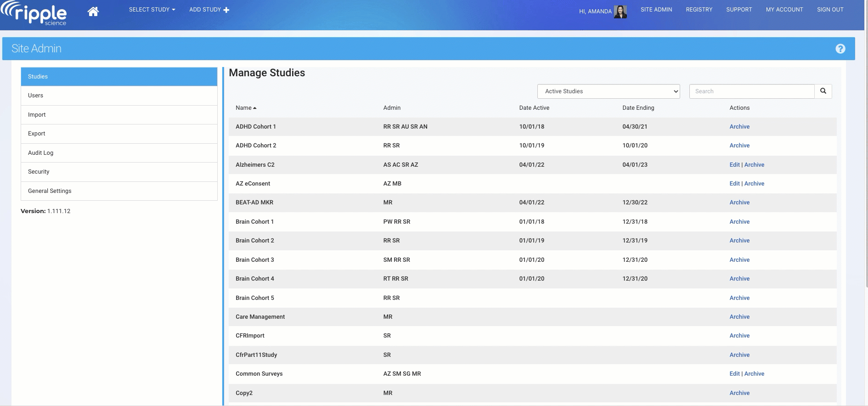Viewport: 868px width, 406px height.
Task: Click Amanda's profile avatar picture
Action: click(620, 11)
